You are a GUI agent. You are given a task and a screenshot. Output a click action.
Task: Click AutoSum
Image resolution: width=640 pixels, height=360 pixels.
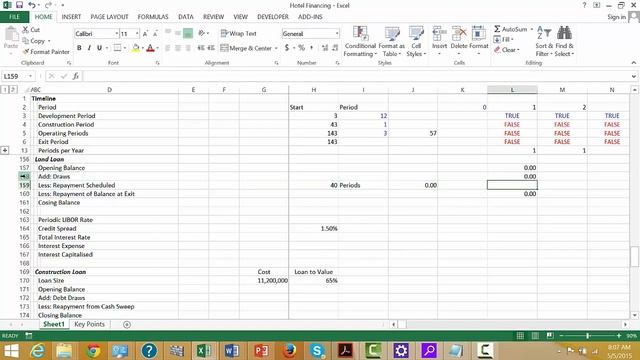click(511, 29)
